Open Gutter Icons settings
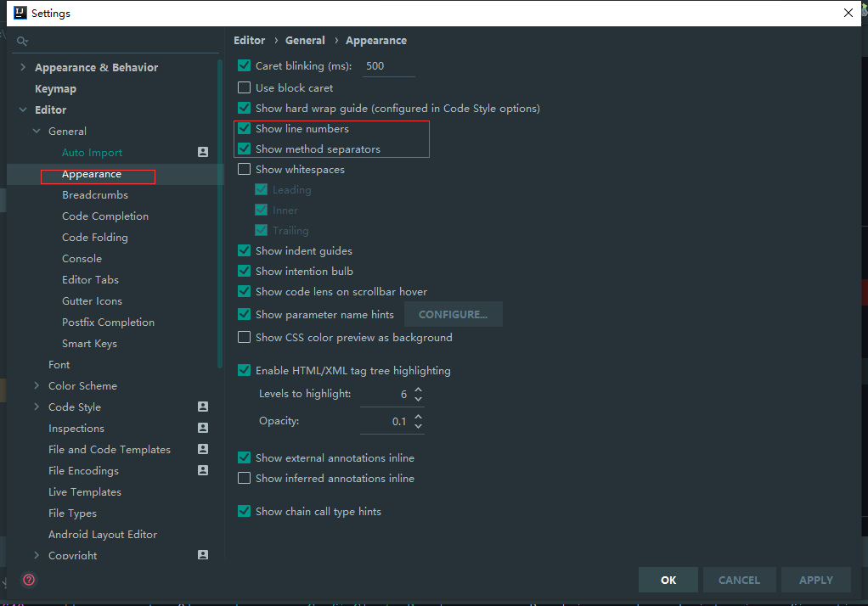The height and width of the screenshot is (606, 868). (x=92, y=300)
